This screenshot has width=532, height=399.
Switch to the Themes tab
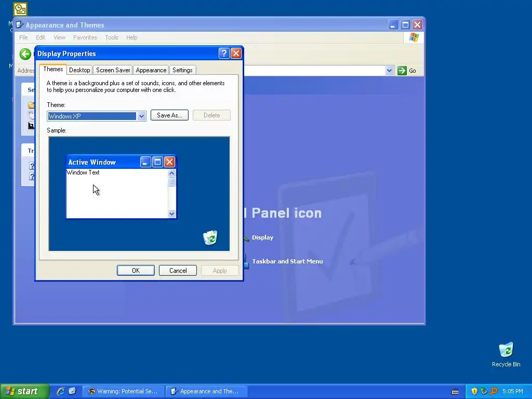53,69
